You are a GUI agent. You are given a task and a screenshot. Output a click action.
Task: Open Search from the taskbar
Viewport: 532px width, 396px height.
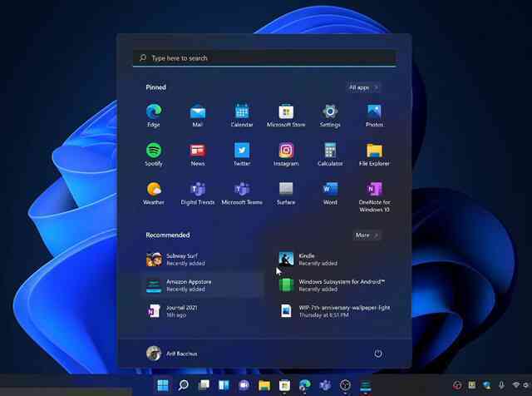tap(184, 385)
